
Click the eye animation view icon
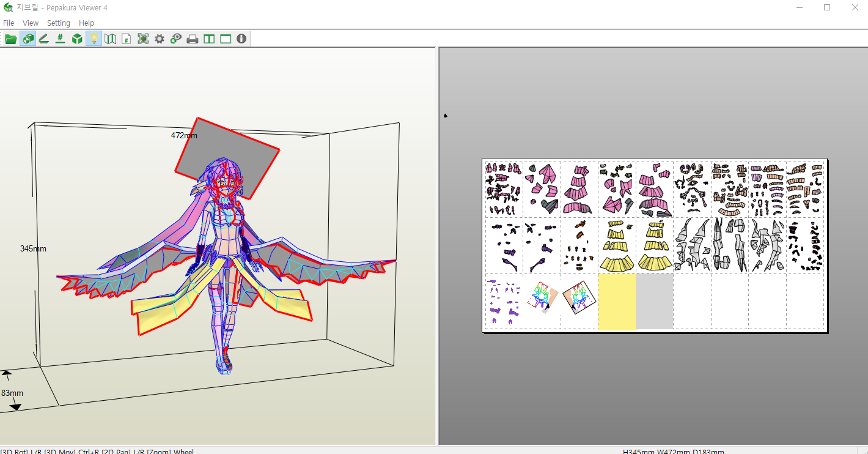(x=176, y=39)
